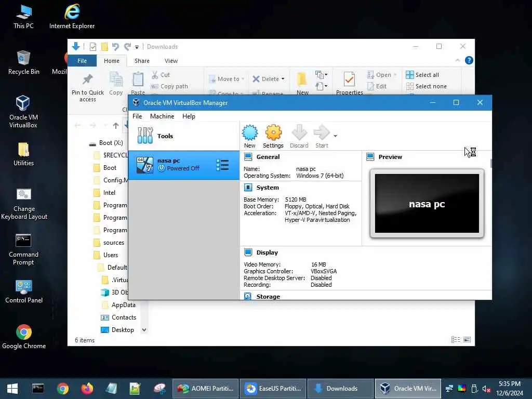The image size is (532, 399).
Task: Open the VirtualBox File menu
Action: click(x=137, y=116)
